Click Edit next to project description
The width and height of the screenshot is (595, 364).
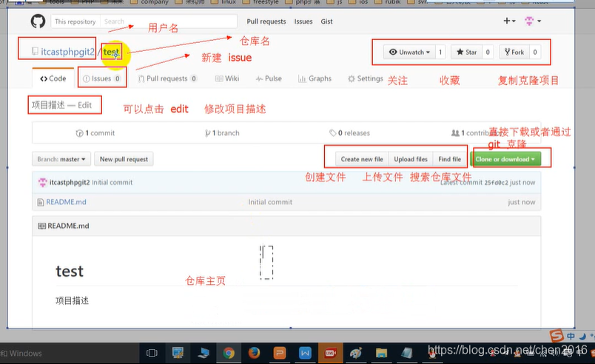[x=84, y=105]
